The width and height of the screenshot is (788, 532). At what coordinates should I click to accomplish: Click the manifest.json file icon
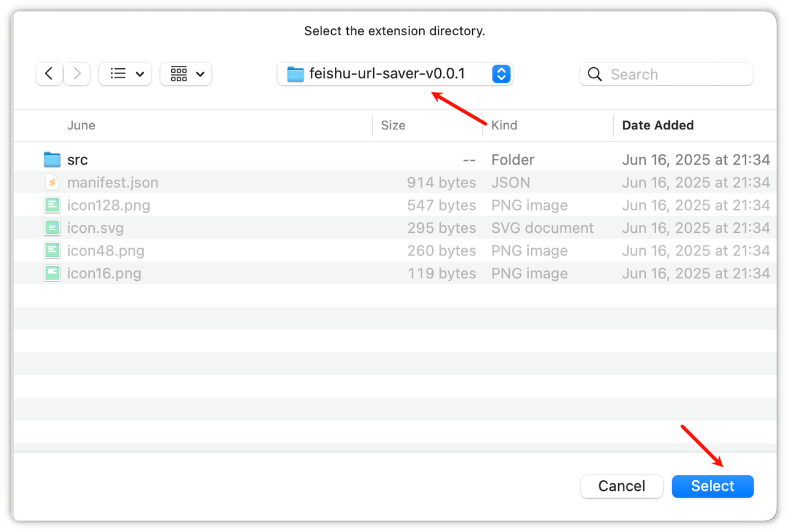[52, 183]
